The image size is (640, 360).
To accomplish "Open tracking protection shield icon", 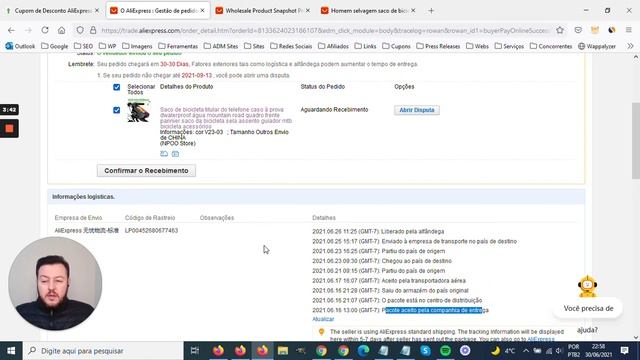I will [x=80, y=30].
